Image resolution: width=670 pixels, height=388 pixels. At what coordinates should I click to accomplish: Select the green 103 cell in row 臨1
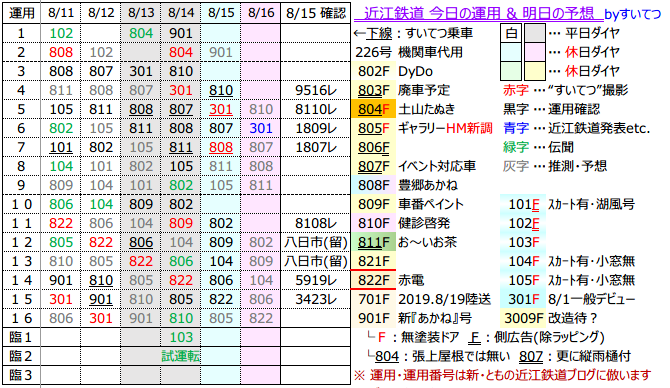coord(181,337)
